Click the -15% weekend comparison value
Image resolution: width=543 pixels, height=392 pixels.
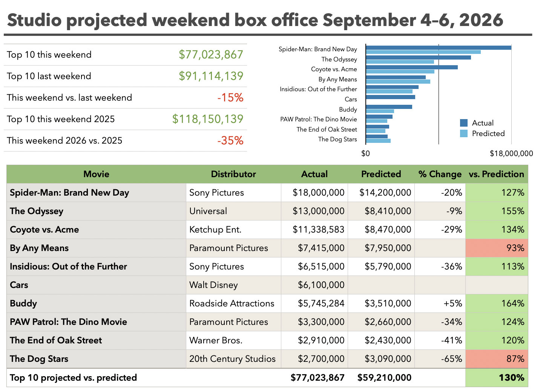pyautogui.click(x=230, y=98)
